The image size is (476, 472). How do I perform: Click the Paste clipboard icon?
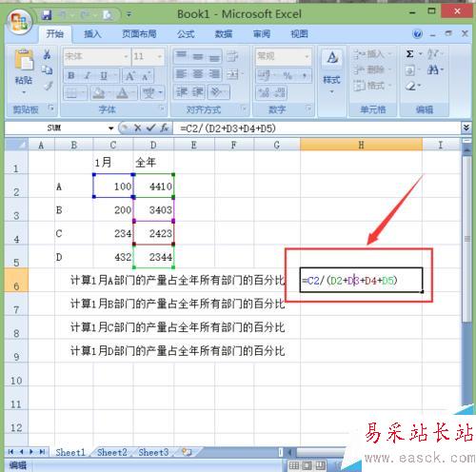point(24,60)
